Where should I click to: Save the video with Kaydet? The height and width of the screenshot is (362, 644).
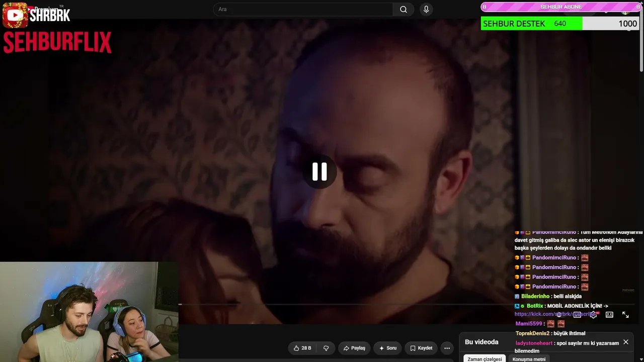pos(421,348)
